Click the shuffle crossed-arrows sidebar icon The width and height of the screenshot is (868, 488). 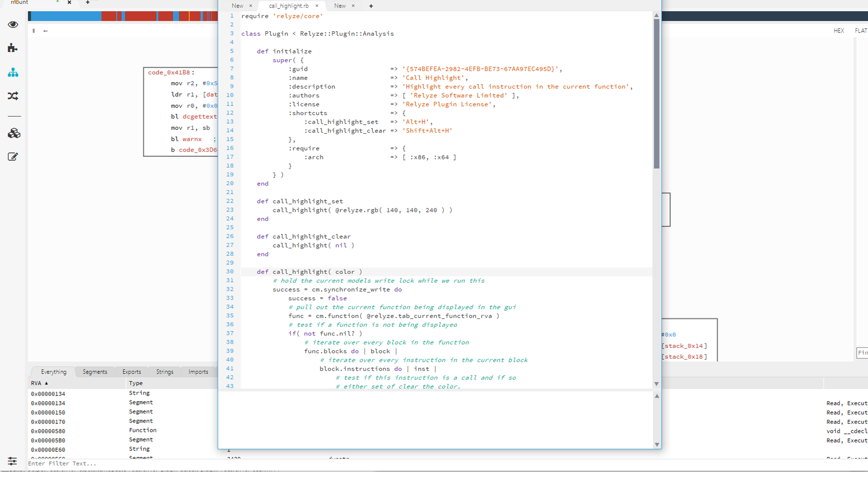point(13,96)
